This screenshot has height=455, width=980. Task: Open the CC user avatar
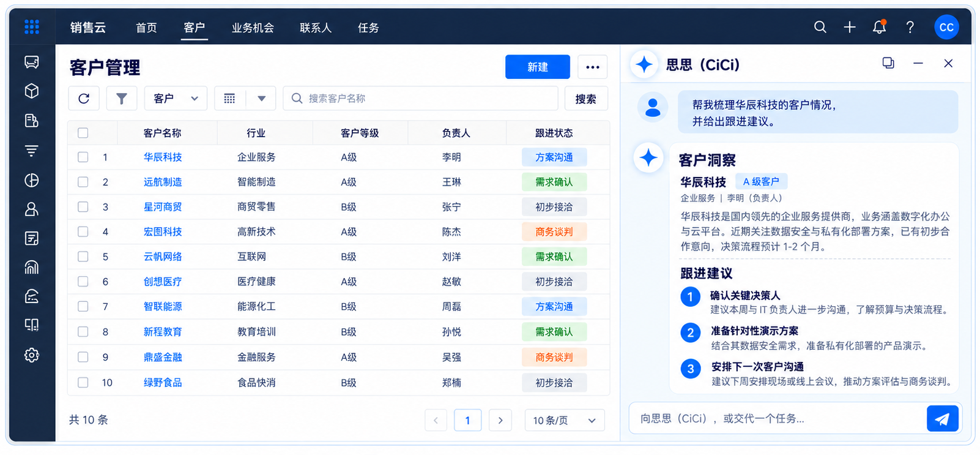click(946, 27)
